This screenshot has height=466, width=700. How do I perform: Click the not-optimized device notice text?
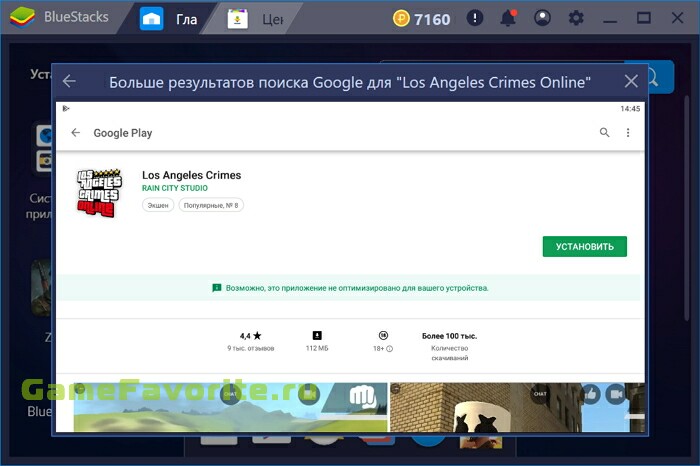[357, 288]
